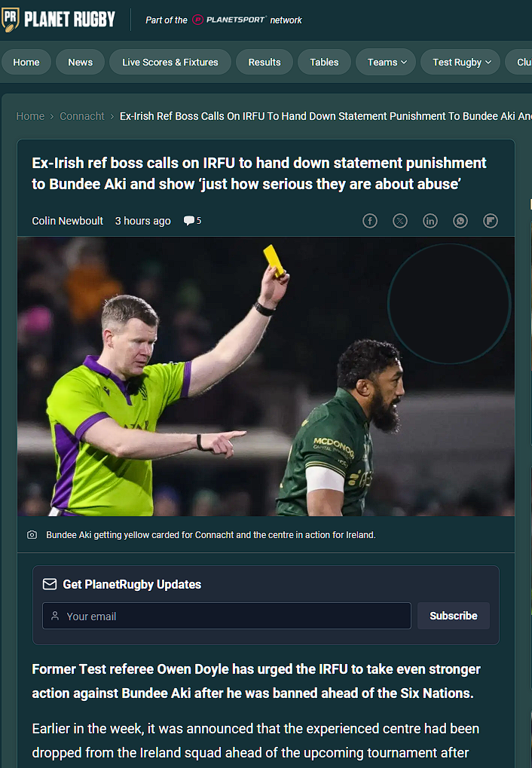Share article via WhatsApp icon

click(x=460, y=221)
